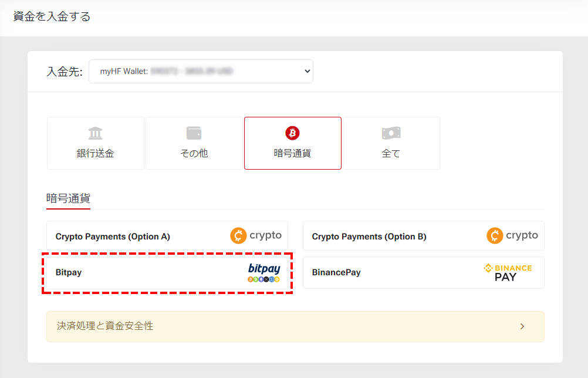
Task: Click the 資金を入金する page title
Action: point(52,17)
